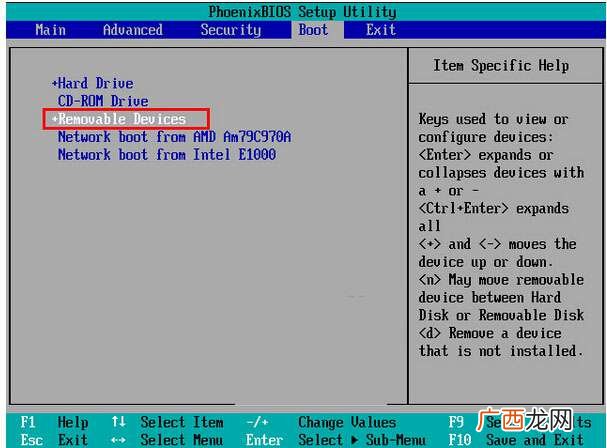Expand the plus sign beside Removable Devices
This screenshot has height=448, width=607.
pos(55,119)
